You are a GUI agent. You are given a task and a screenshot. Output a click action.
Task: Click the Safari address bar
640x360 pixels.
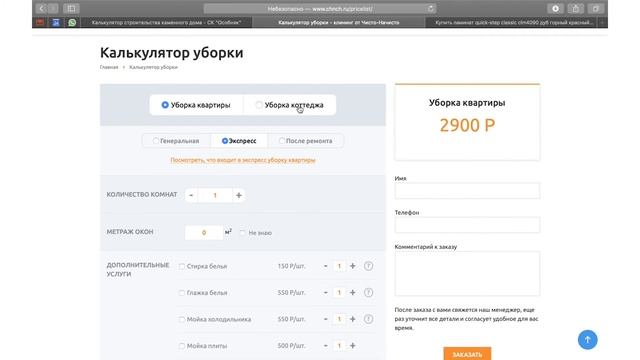[320, 9]
